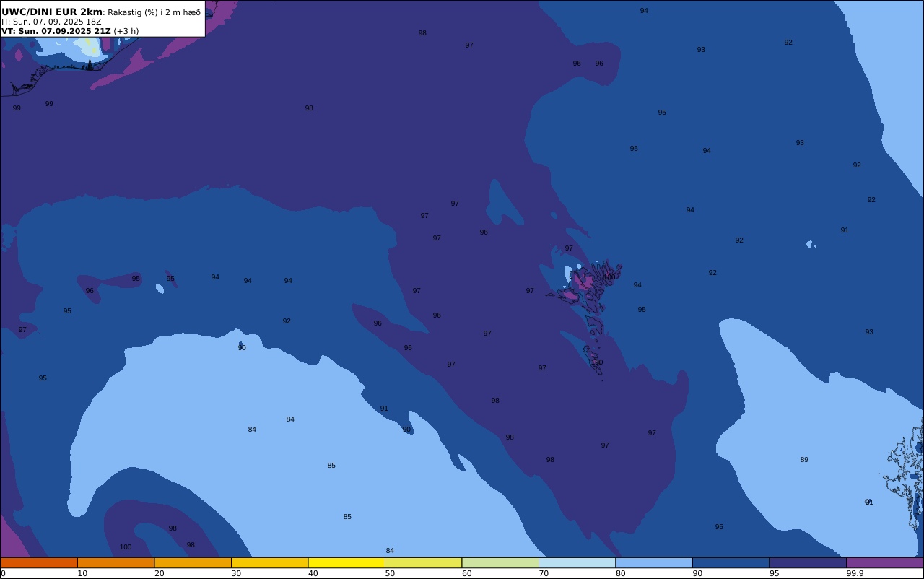Image resolution: width=924 pixels, height=579 pixels.
Task: Click the light blue 80–90 legend swatch
Action: click(x=654, y=562)
